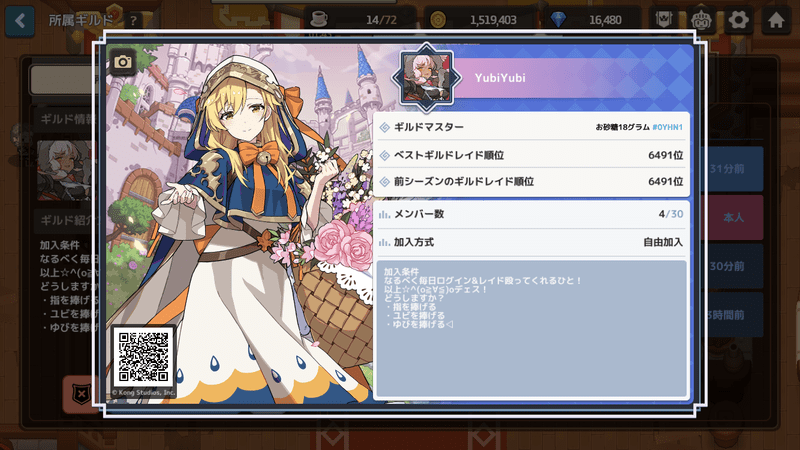Tap the gold coin icon

[x=438, y=20]
